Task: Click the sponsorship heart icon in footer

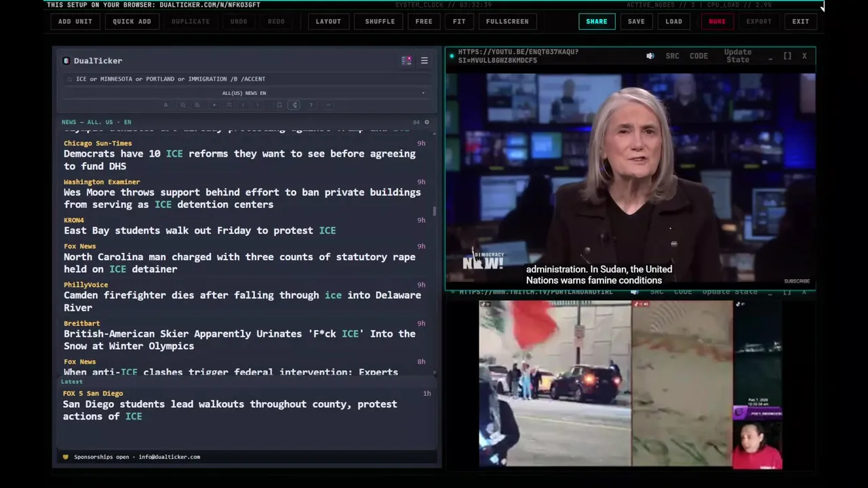Action: click(x=66, y=457)
